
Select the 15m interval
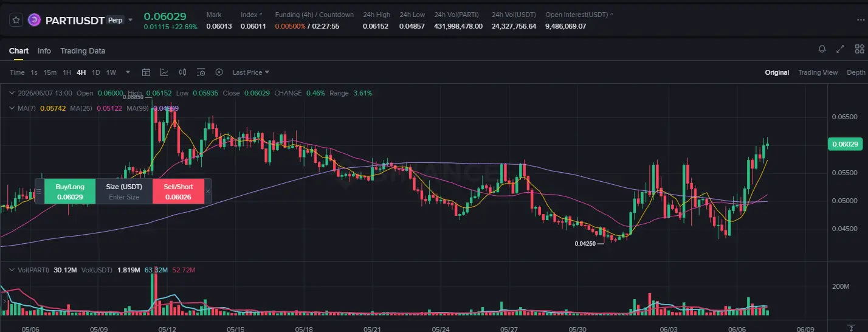click(x=50, y=72)
